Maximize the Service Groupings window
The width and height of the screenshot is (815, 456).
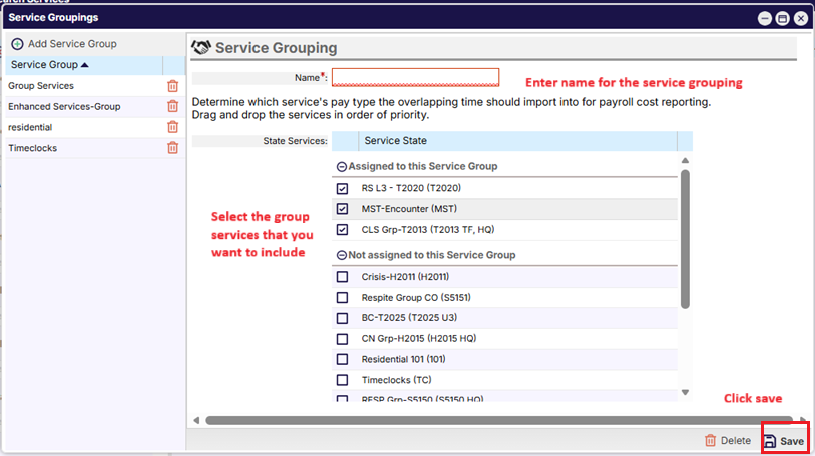782,18
